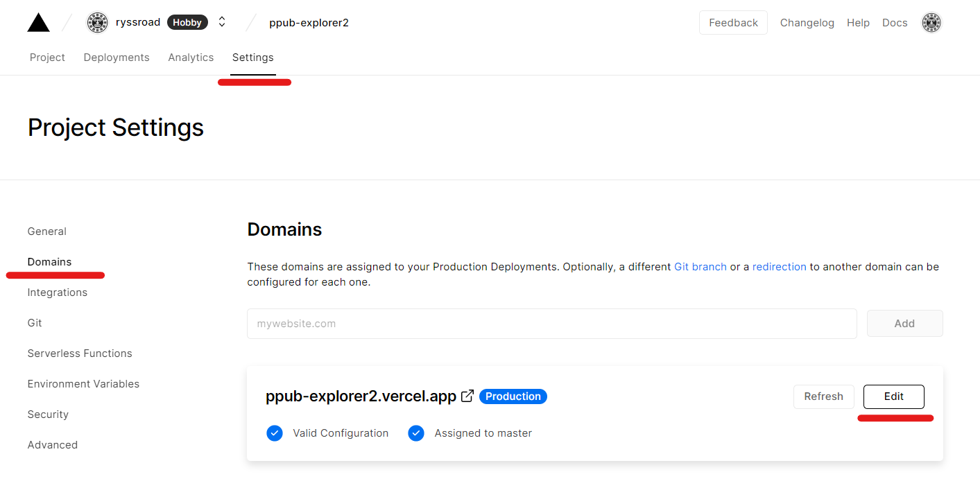
Task: Open external link icon beside ppub-explorer2.vercel.app
Action: click(x=467, y=396)
